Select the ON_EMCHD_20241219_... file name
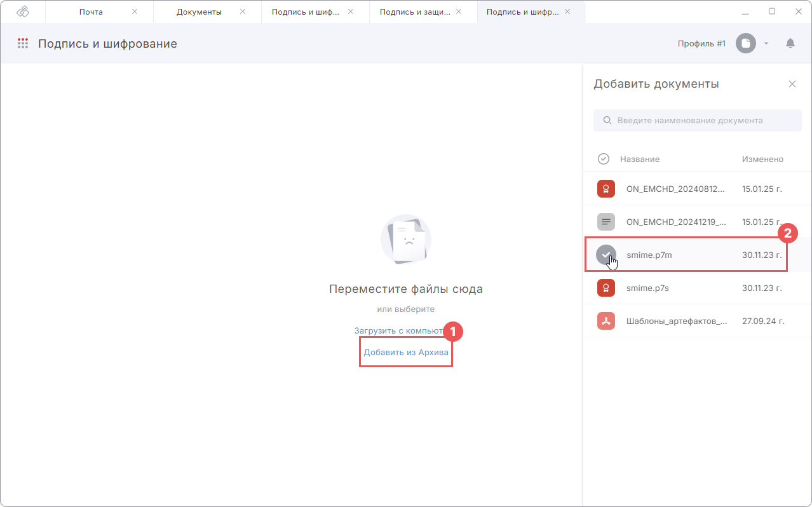 pos(677,222)
